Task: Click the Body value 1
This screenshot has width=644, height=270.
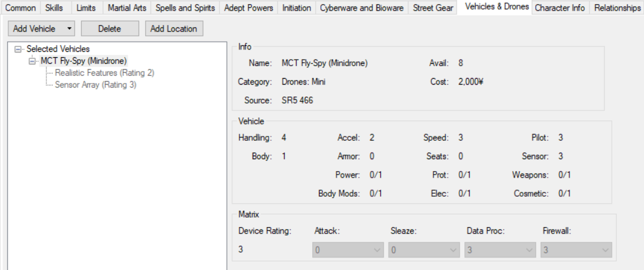Action: pyautogui.click(x=284, y=156)
